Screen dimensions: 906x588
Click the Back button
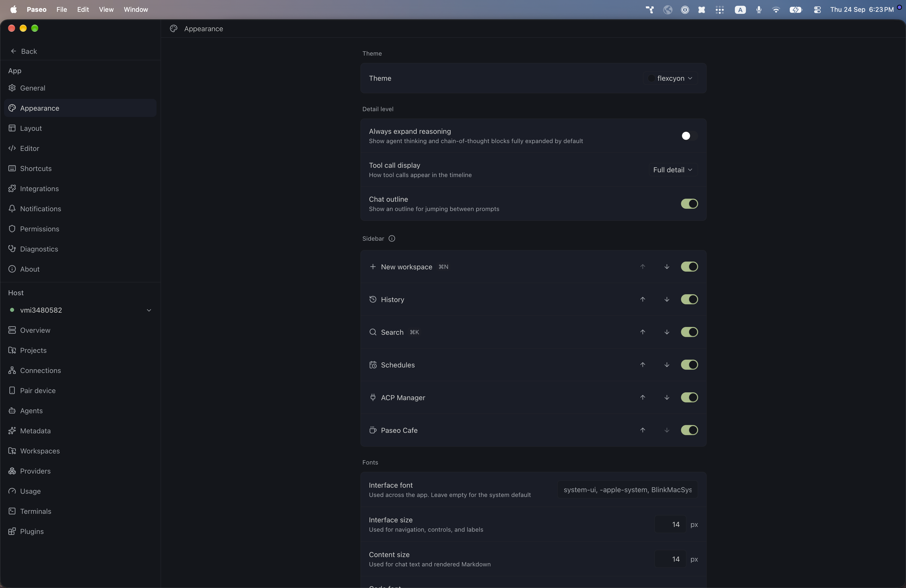(24, 51)
